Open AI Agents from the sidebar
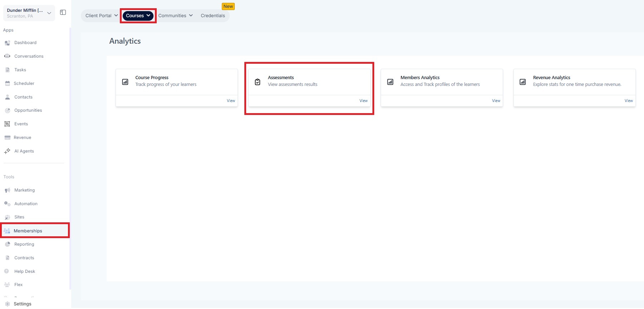This screenshot has width=644, height=309. [24, 151]
